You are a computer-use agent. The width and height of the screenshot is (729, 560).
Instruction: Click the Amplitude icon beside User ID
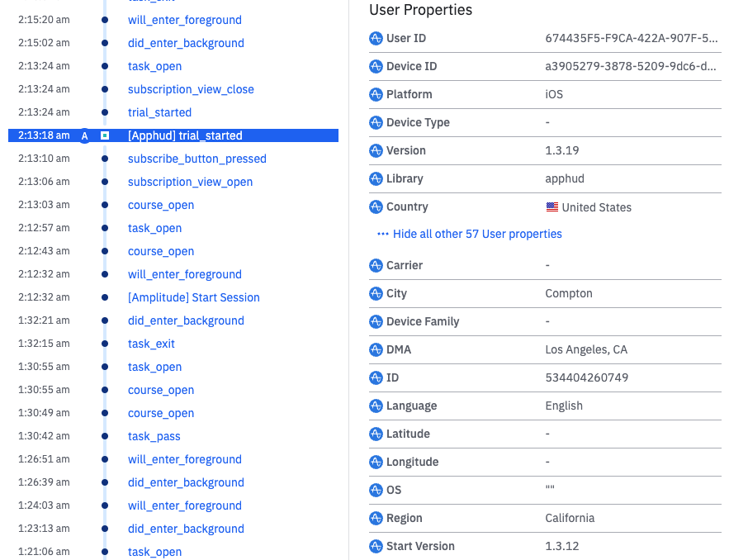click(376, 38)
